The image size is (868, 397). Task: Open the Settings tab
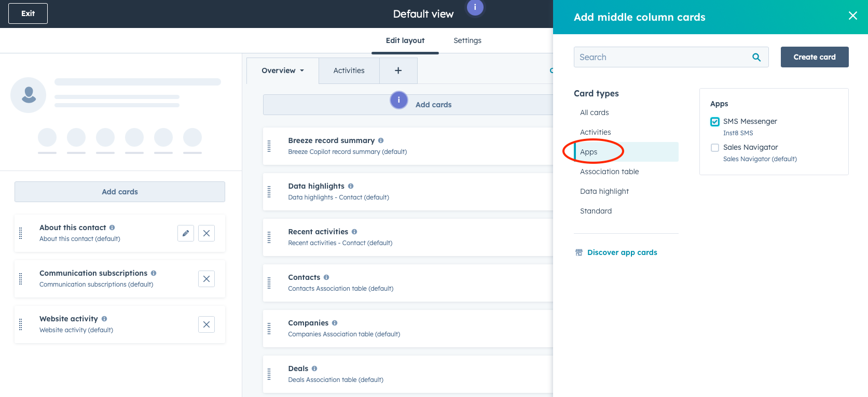pos(467,40)
